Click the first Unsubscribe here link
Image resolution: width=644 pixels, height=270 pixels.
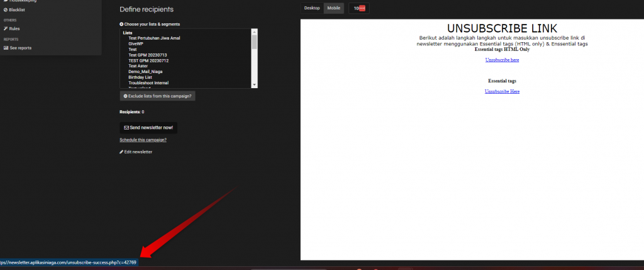pos(502,60)
